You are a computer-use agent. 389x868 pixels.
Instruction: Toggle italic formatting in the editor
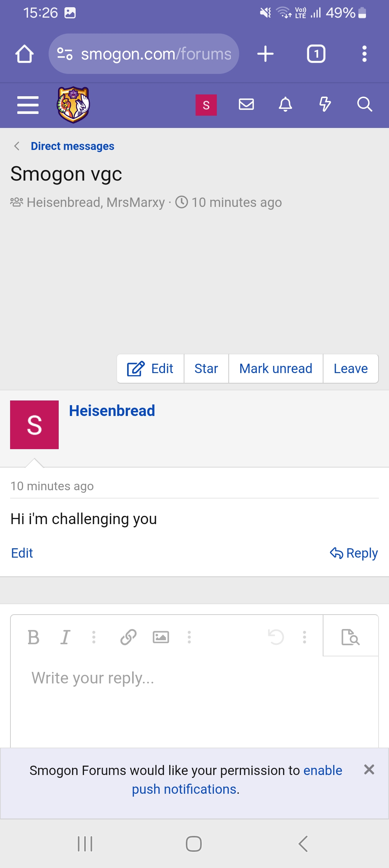[65, 637]
